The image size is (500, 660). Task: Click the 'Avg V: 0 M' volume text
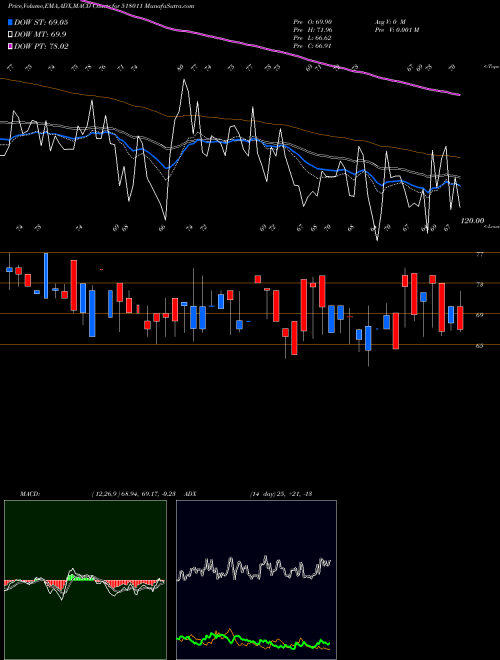point(390,22)
